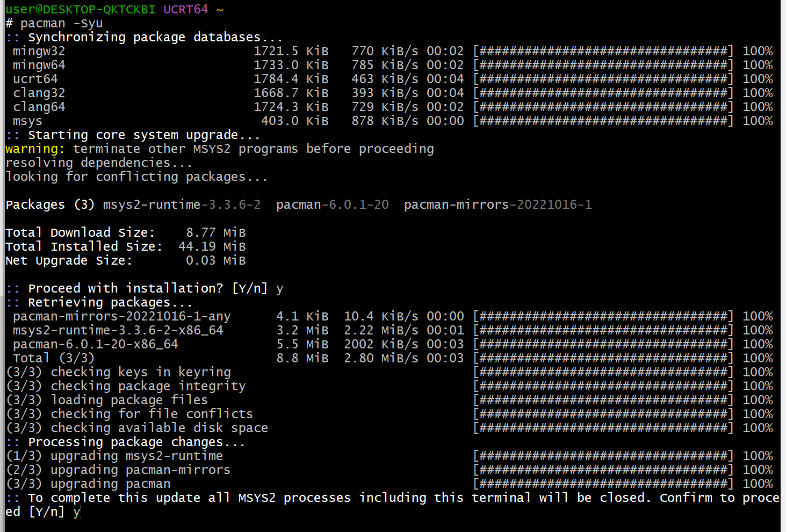This screenshot has height=532, width=786.
Task: Click '(3/3) loading package files' line
Action: (x=106, y=400)
